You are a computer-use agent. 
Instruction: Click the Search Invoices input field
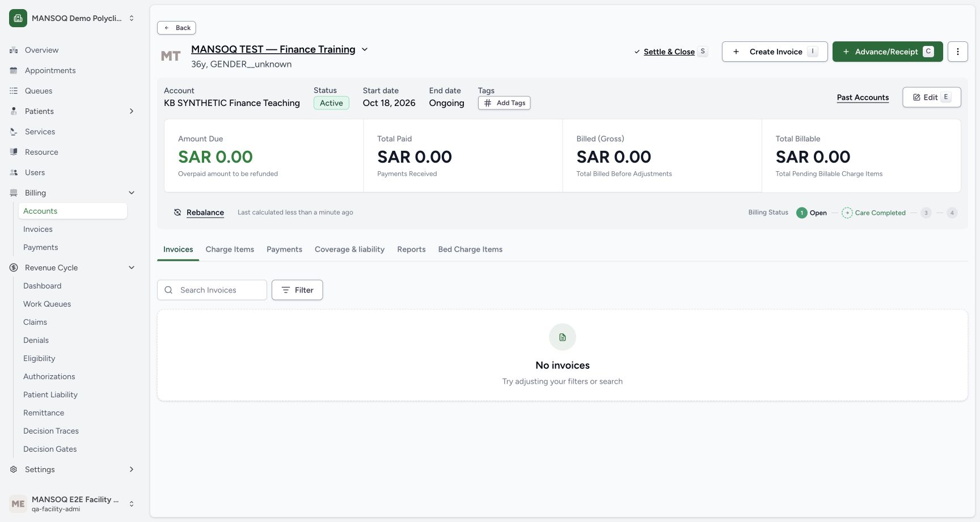pyautogui.click(x=212, y=290)
